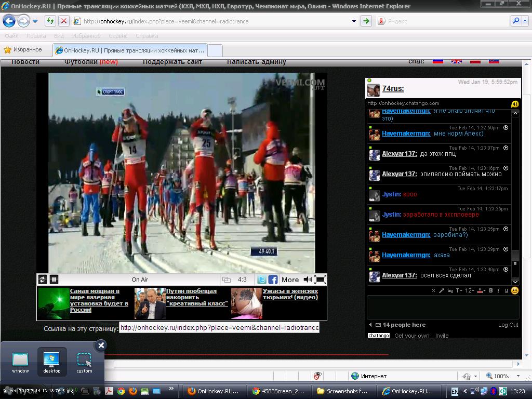Click the page link URL field
The image size is (532, 399).
(219, 328)
